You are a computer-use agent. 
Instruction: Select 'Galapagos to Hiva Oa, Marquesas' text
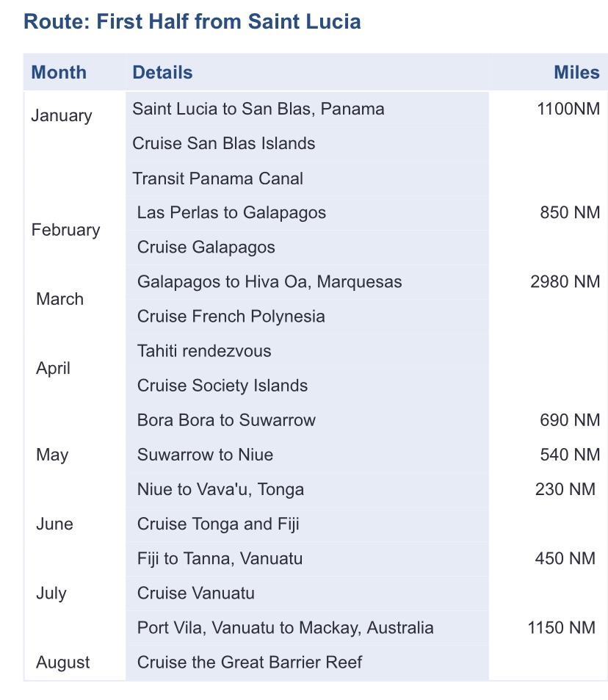[x=269, y=282]
